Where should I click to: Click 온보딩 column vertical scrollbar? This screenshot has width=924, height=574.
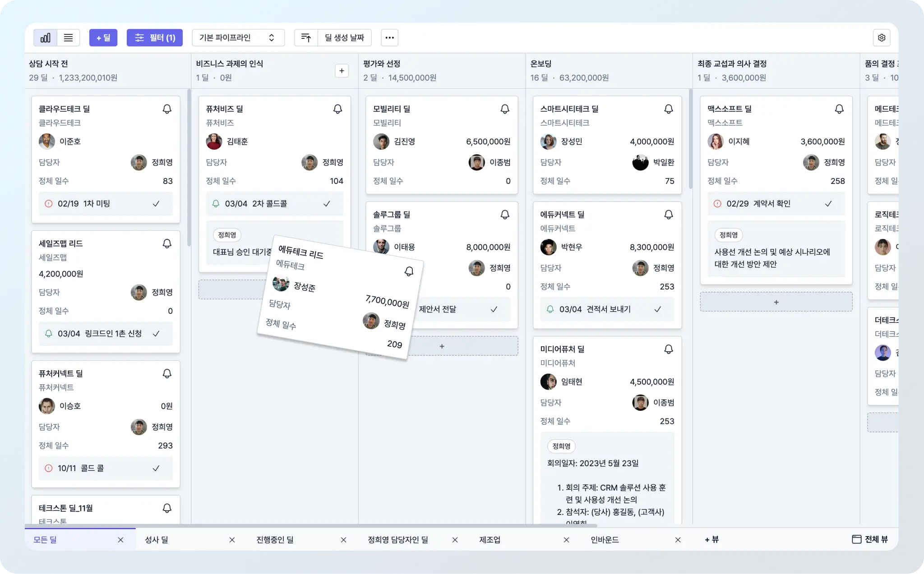[x=690, y=139]
